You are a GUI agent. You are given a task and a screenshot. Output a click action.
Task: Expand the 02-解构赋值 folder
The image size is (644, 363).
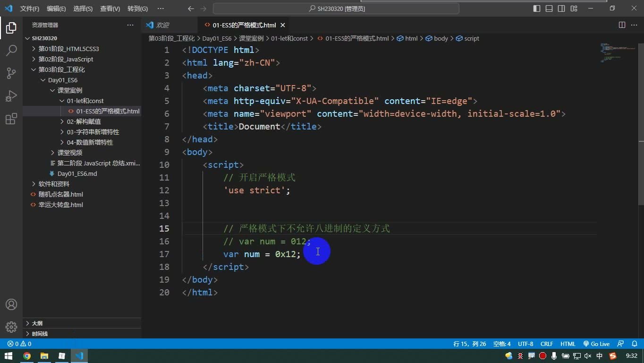[x=82, y=121]
